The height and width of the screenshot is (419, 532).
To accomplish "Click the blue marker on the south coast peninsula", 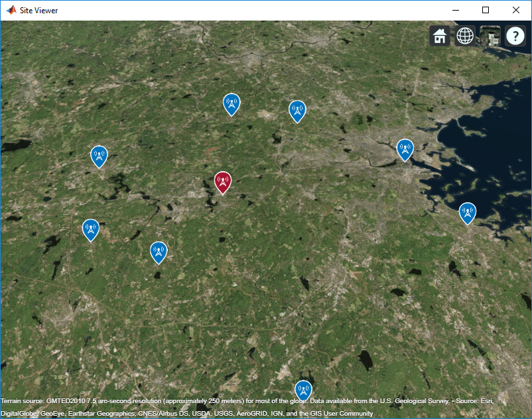I will [x=468, y=213].
